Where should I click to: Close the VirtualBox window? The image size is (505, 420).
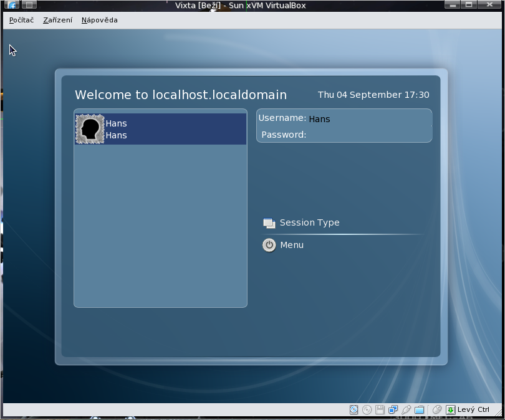489,4
